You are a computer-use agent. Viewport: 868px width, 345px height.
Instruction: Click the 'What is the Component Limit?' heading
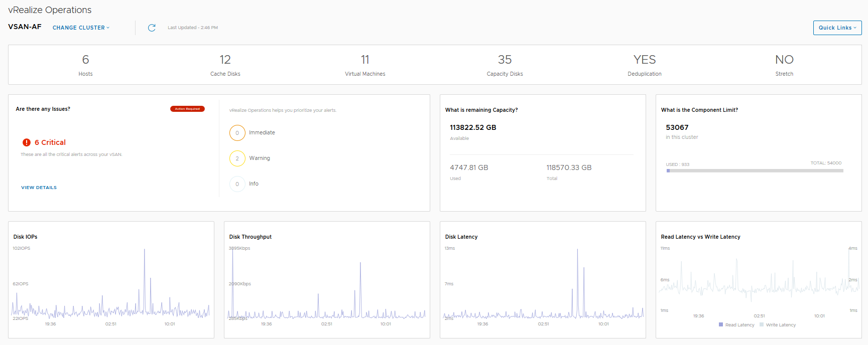tap(699, 110)
